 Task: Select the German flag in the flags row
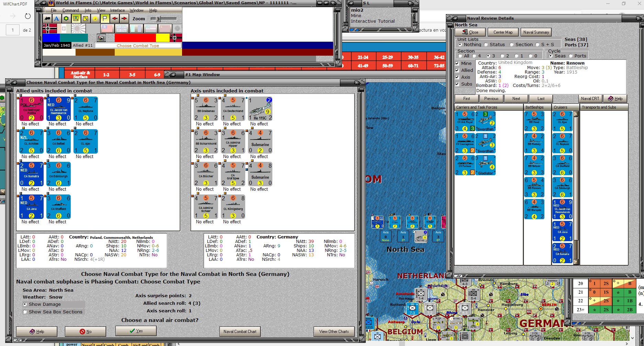tap(49, 29)
